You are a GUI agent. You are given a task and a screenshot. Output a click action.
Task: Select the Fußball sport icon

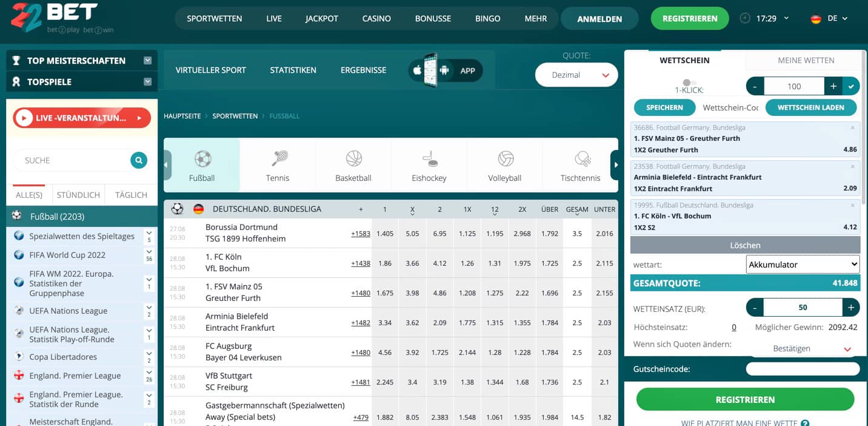tap(202, 159)
